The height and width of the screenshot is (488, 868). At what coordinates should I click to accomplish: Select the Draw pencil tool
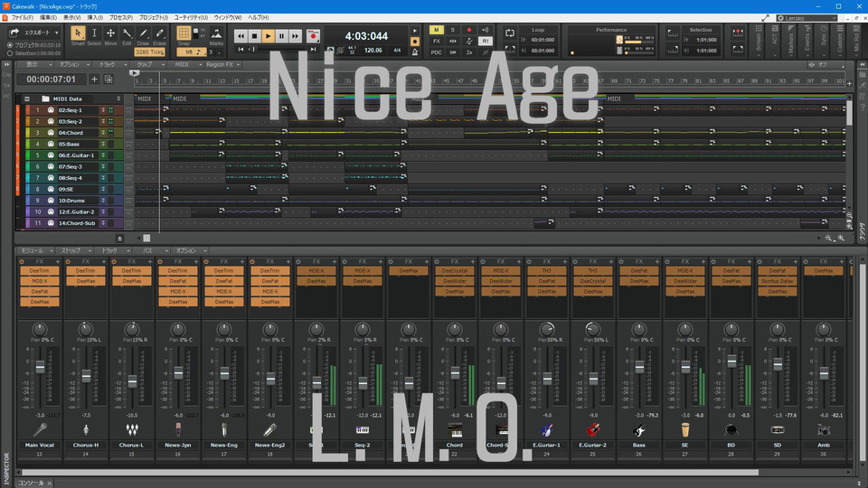[144, 33]
